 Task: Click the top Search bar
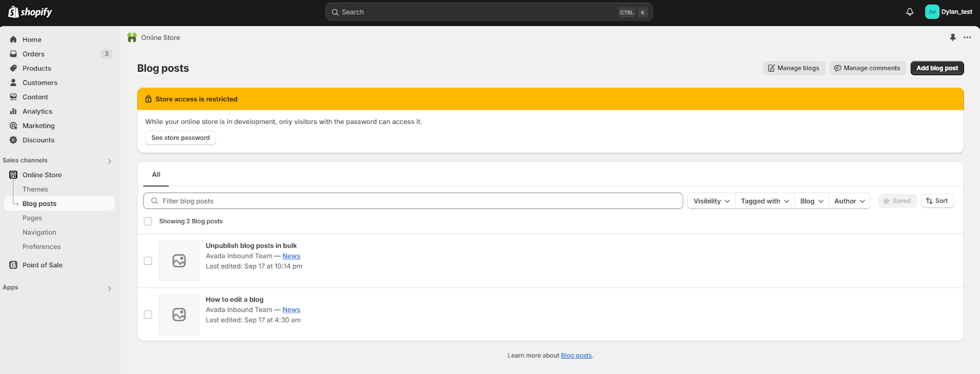click(x=489, y=12)
